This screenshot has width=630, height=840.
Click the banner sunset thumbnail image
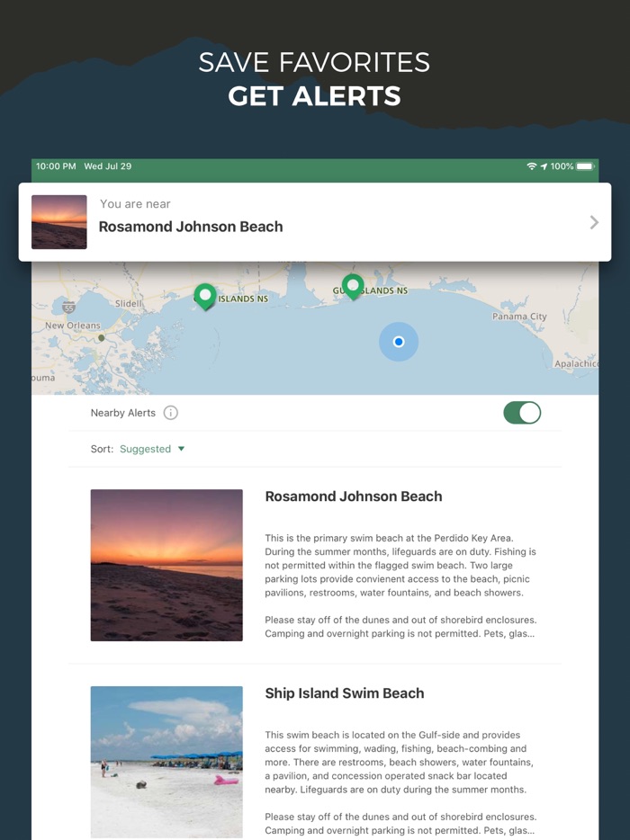[59, 222]
